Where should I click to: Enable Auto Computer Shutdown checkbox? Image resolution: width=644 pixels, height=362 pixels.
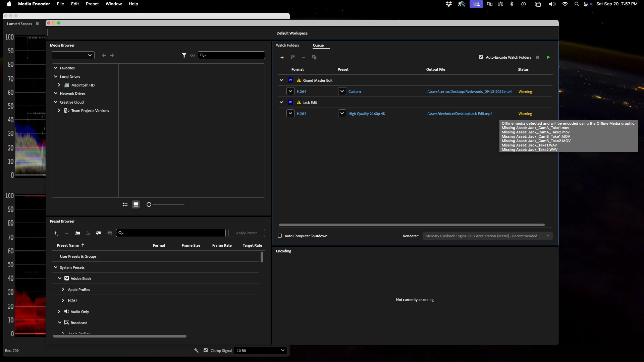pos(280,236)
